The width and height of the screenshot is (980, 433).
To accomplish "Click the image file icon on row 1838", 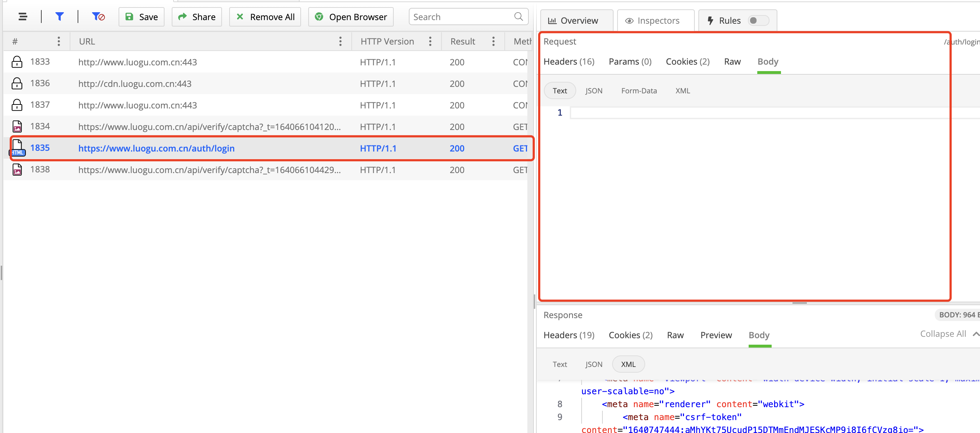I will point(17,169).
